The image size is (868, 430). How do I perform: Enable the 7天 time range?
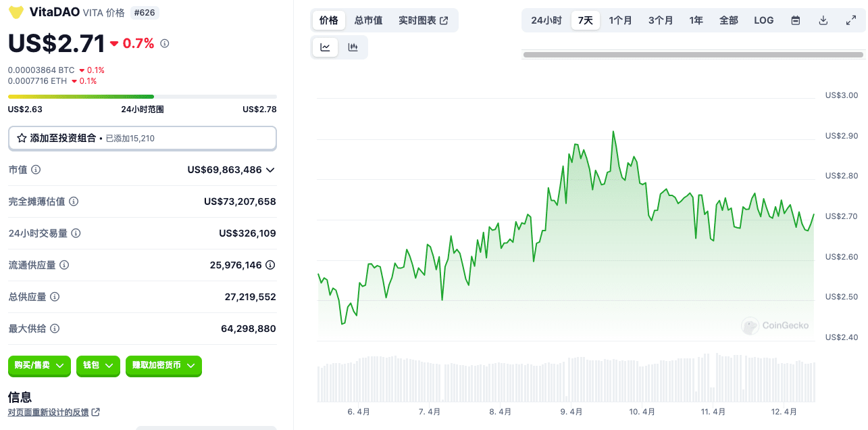tap(586, 20)
